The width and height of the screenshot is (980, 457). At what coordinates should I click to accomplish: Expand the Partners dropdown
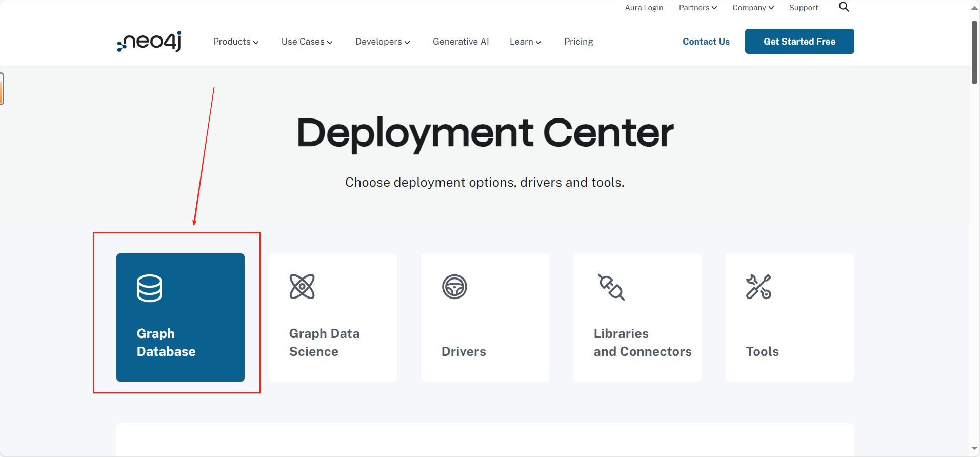pyautogui.click(x=698, y=8)
